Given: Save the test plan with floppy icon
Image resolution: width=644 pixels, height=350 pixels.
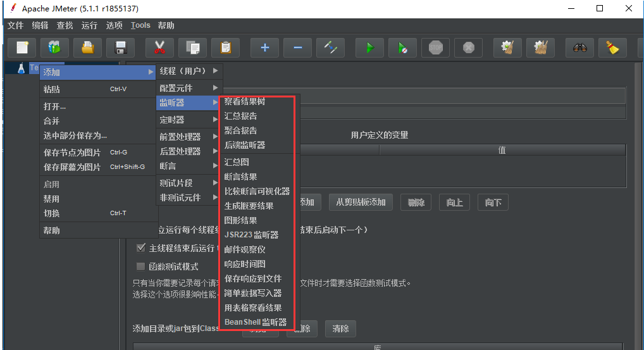Looking at the screenshot, I should [120, 47].
